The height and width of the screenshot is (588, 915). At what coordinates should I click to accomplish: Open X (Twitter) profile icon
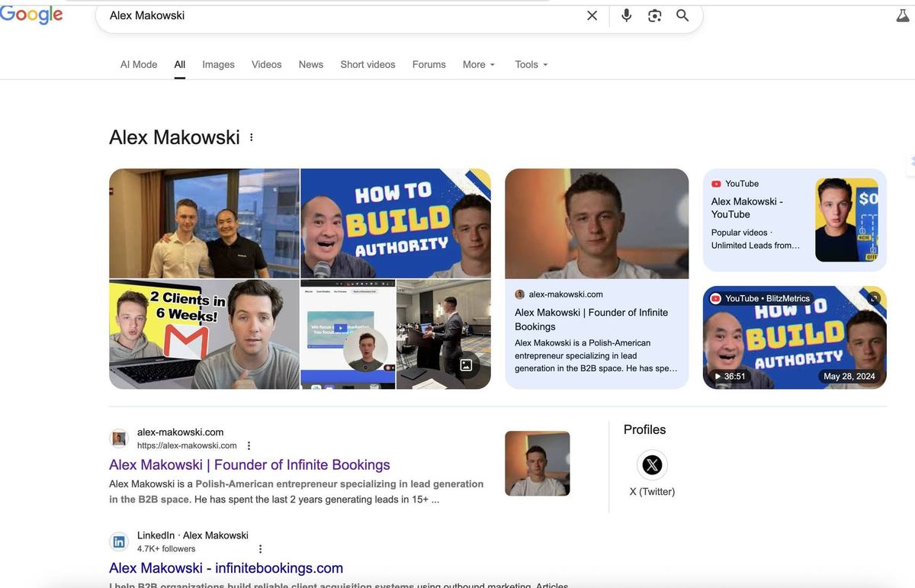(652, 464)
